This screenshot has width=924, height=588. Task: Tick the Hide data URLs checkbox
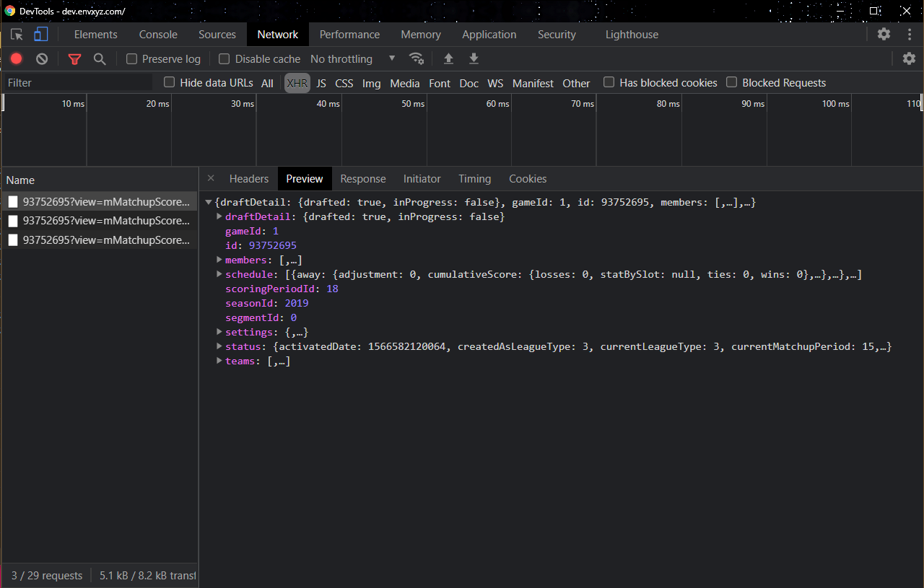click(x=170, y=83)
